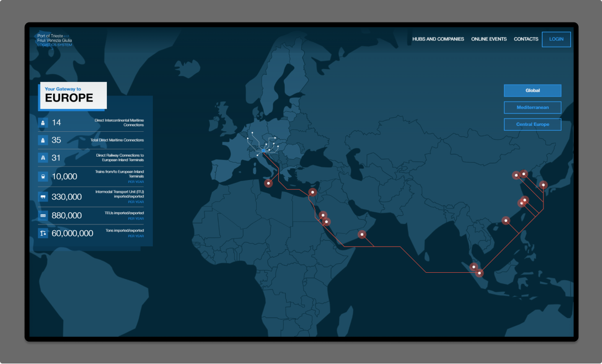Click the container icon beside 880,000
The width and height of the screenshot is (602, 364).
[x=43, y=215]
